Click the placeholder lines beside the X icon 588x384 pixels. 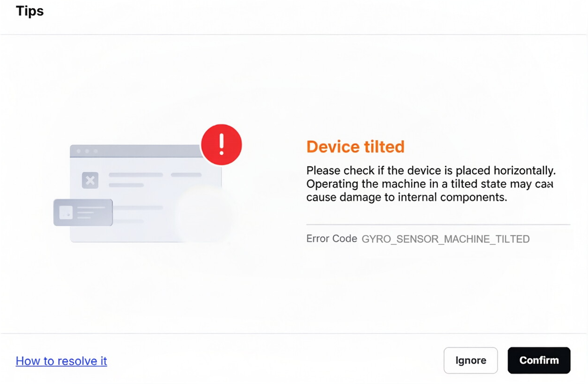click(x=136, y=180)
